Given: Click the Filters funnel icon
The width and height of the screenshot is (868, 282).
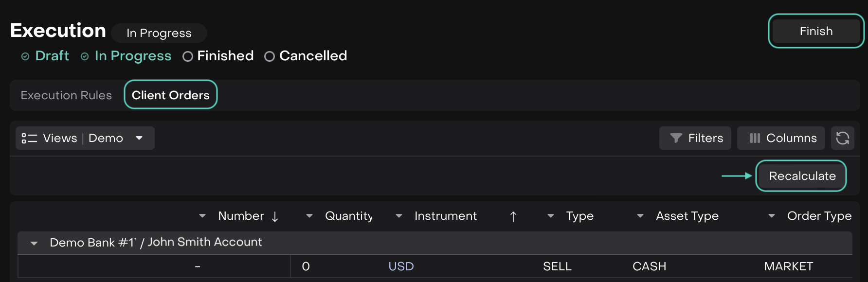Looking at the screenshot, I should click(x=676, y=138).
